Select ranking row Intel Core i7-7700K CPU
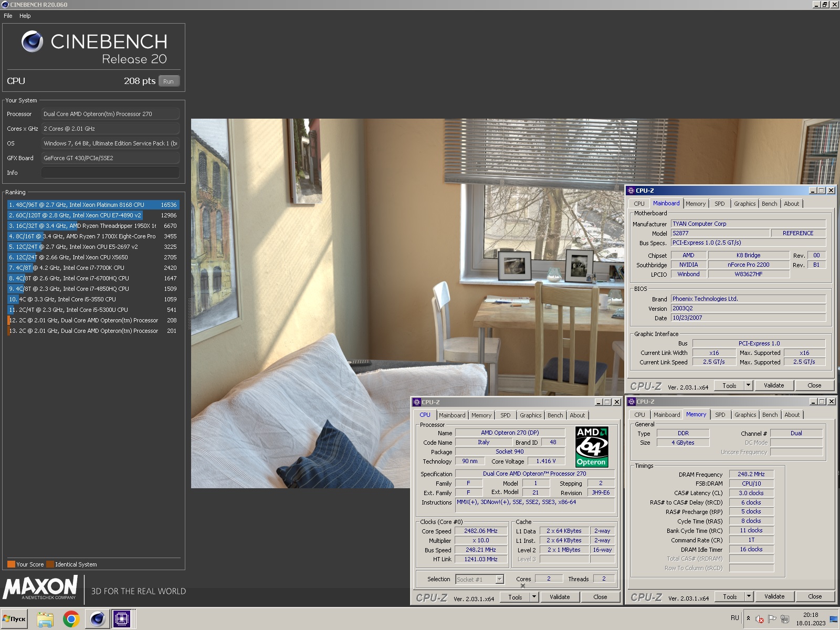The width and height of the screenshot is (840, 630). coord(93,268)
